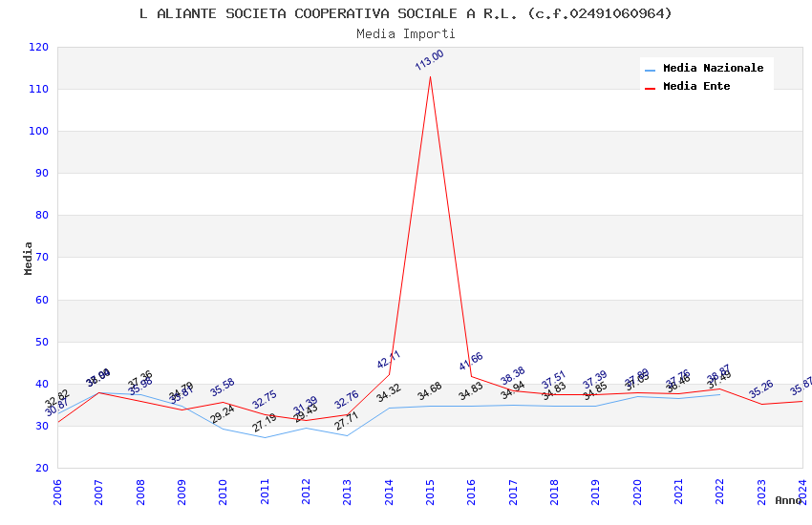Click the 113.00 peak value label
812x525 pixels.
[429, 59]
